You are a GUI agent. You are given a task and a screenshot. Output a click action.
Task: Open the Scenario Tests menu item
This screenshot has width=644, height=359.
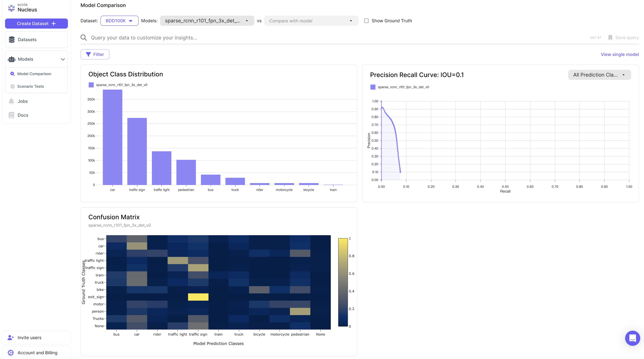(x=31, y=86)
